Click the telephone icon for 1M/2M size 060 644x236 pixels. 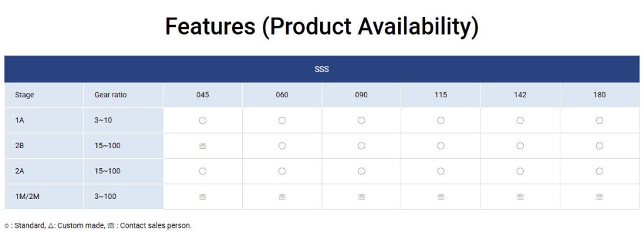(x=282, y=196)
